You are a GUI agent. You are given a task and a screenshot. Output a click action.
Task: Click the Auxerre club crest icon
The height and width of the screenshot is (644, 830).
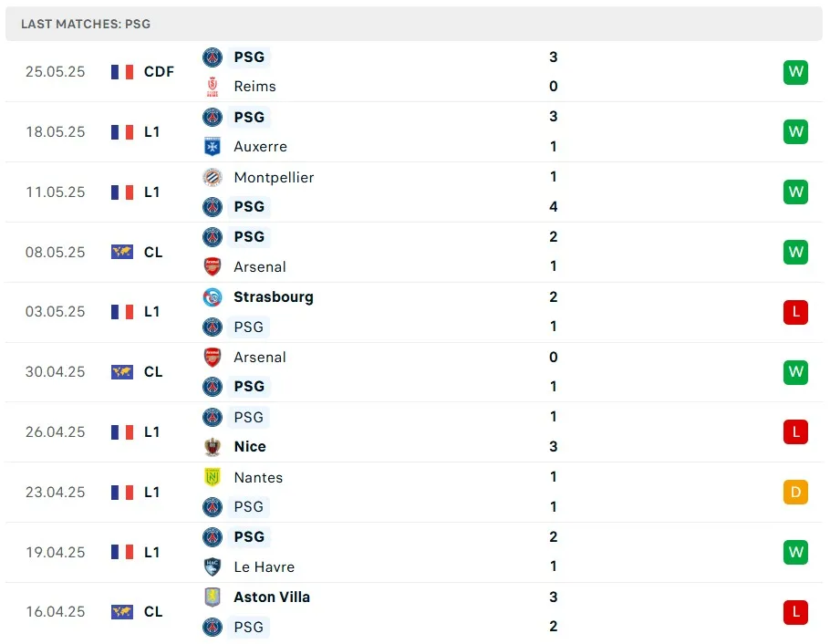213,146
